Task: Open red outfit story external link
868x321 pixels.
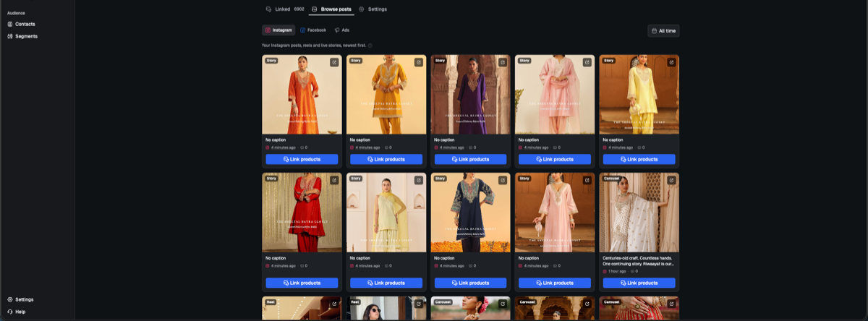Action: 334,180
